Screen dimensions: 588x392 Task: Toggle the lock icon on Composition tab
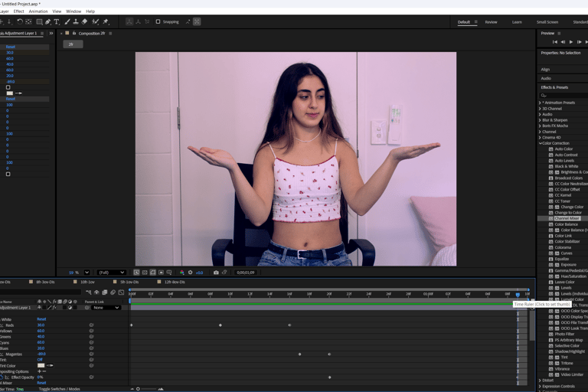73,33
